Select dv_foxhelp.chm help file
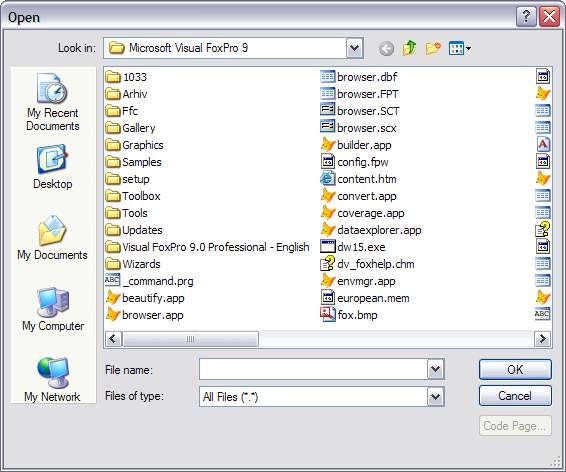This screenshot has height=472, width=566. [367, 264]
